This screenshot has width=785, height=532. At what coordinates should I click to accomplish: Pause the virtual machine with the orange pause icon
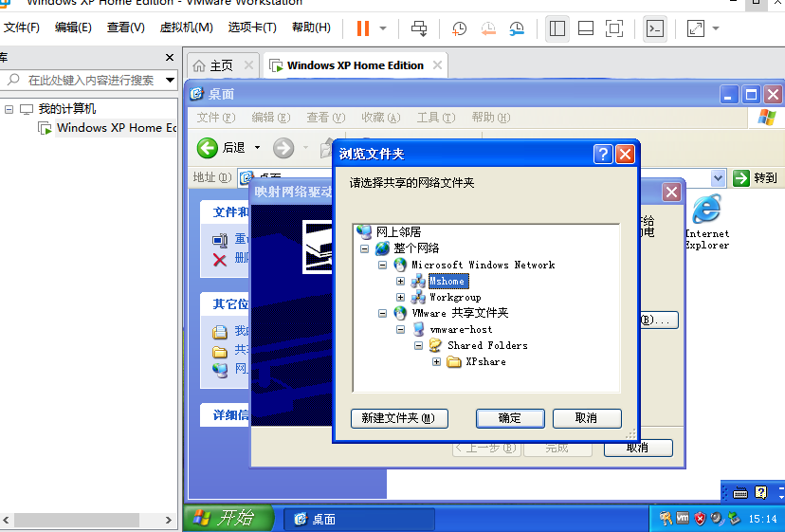coord(363,28)
